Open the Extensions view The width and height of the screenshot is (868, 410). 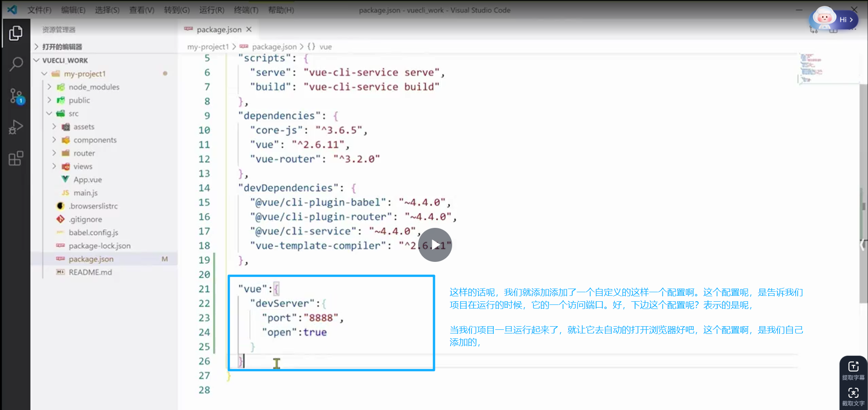(16, 158)
